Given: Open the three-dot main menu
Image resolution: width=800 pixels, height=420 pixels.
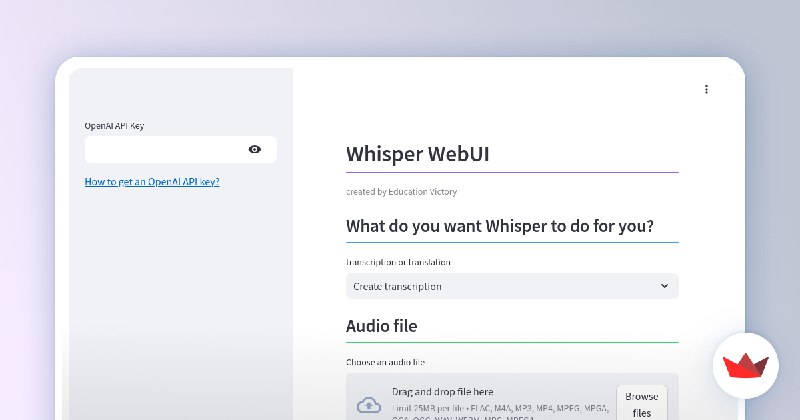Looking at the screenshot, I should point(706,89).
